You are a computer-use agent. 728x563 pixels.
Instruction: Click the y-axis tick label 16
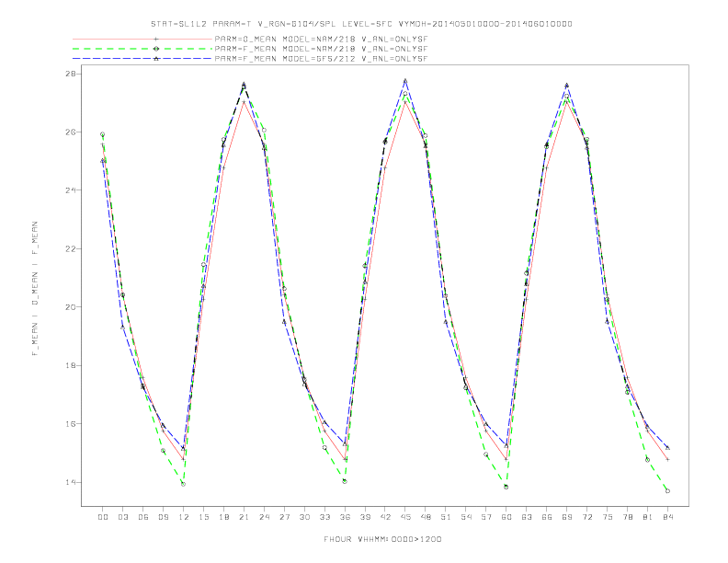pyautogui.click(x=73, y=424)
